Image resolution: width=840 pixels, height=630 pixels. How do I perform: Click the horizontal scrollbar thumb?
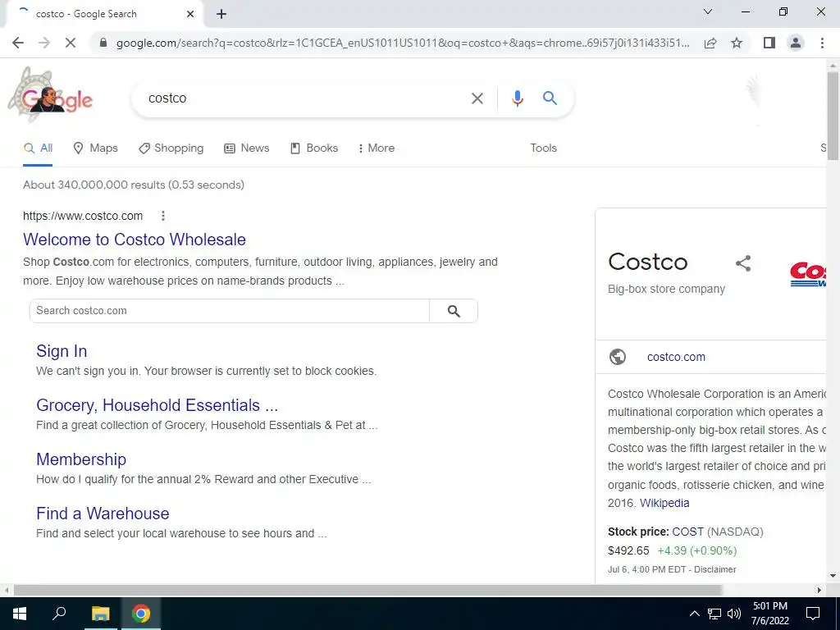[x=367, y=591]
